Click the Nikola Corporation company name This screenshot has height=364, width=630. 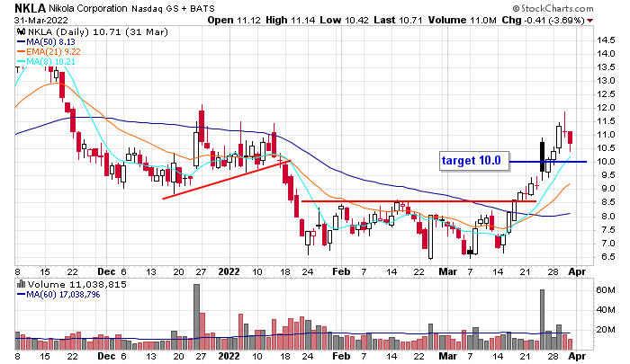(88, 8)
